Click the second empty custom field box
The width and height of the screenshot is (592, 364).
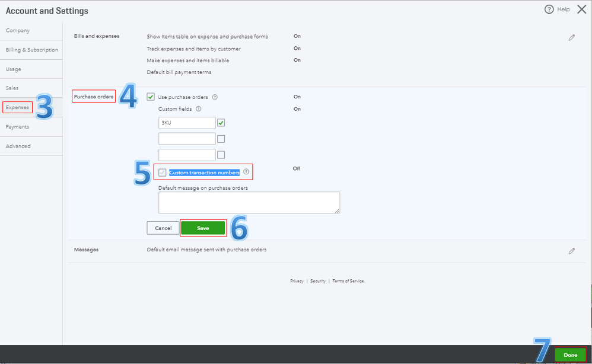(x=187, y=139)
